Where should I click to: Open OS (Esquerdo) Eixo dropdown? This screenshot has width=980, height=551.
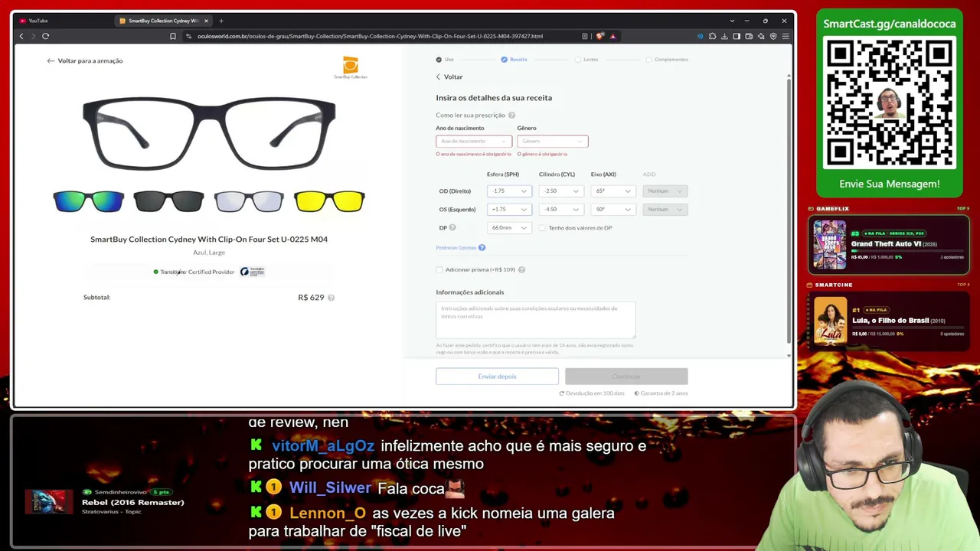tap(613, 210)
